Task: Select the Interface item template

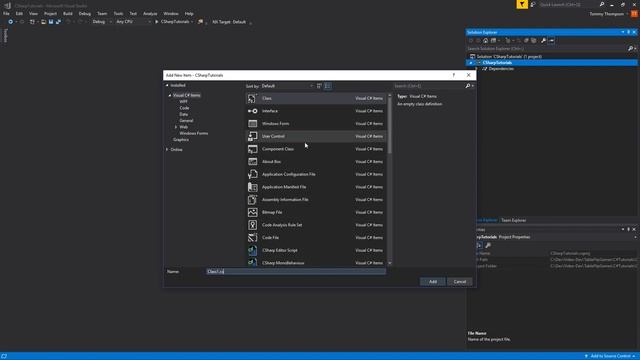Action: [x=316, y=111]
